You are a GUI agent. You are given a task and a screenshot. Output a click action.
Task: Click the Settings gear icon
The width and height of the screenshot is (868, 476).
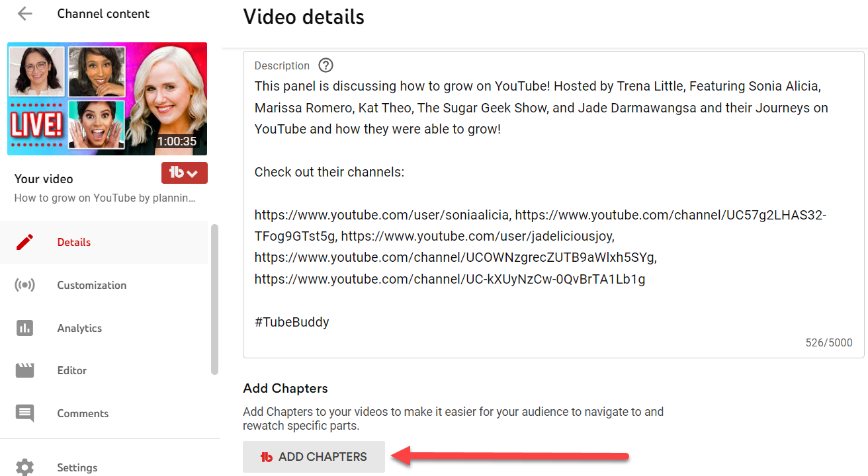(24, 467)
